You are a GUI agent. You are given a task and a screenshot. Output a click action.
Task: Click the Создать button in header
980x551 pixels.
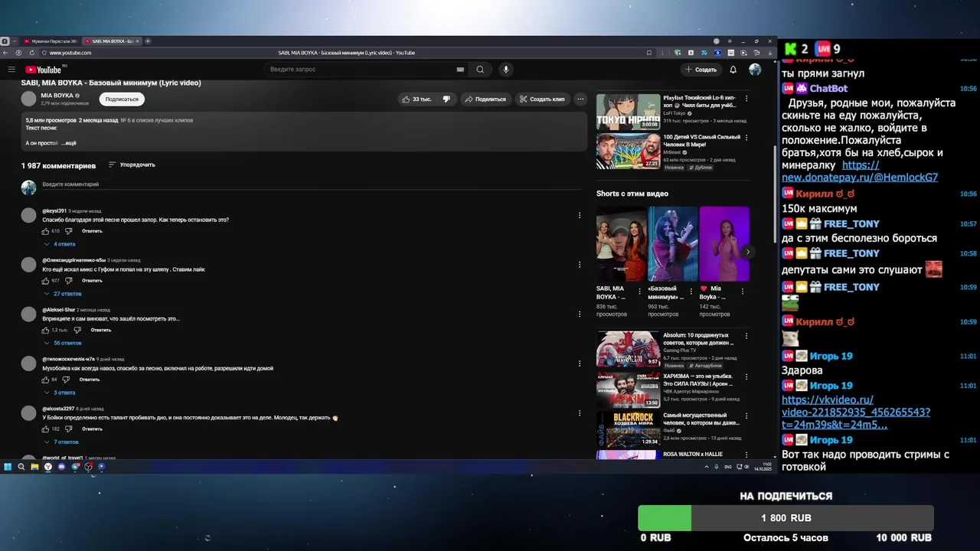click(x=701, y=70)
